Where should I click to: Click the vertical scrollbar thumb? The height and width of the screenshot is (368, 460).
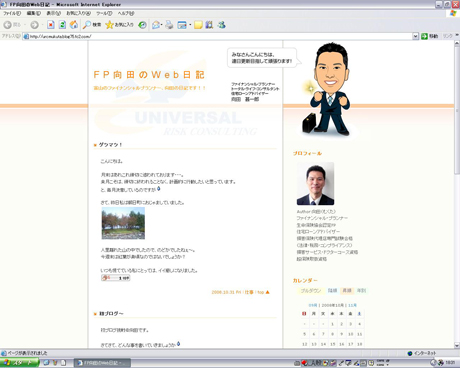click(457, 110)
